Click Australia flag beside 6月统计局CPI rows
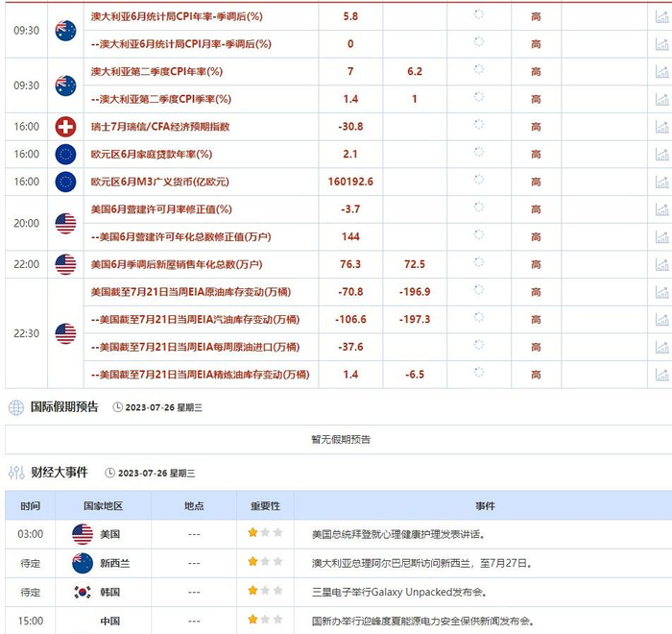This screenshot has width=672, height=634. pyautogui.click(x=65, y=31)
